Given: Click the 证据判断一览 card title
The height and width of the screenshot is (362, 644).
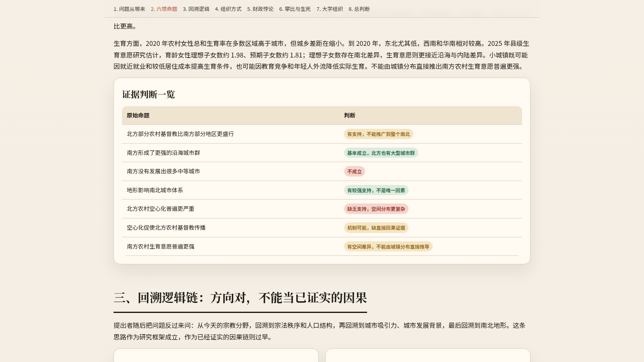Looking at the screenshot, I should [149, 95].
